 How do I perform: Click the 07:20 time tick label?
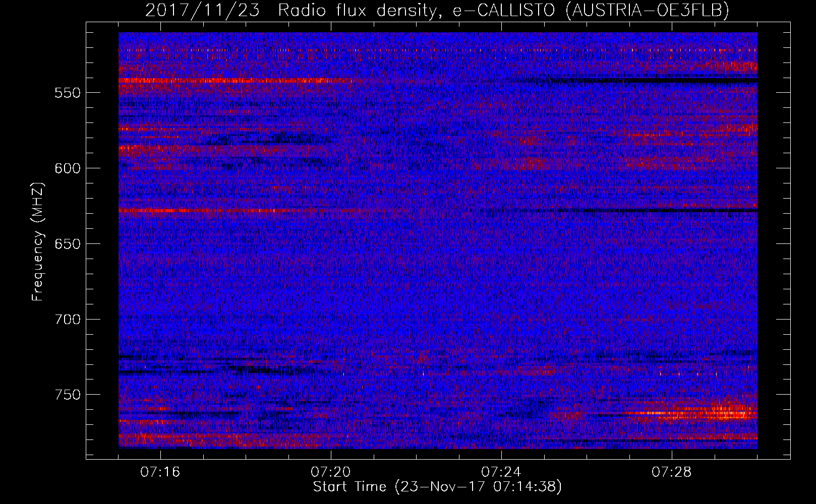click(331, 472)
